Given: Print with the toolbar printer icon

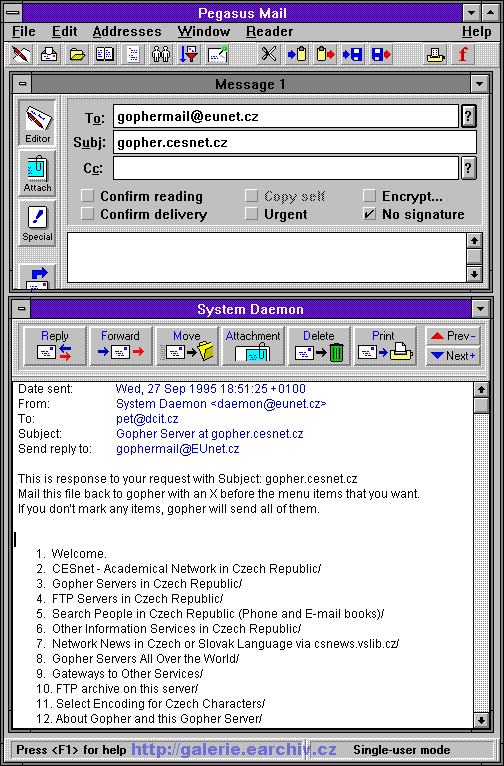Looking at the screenshot, I should pos(435,54).
